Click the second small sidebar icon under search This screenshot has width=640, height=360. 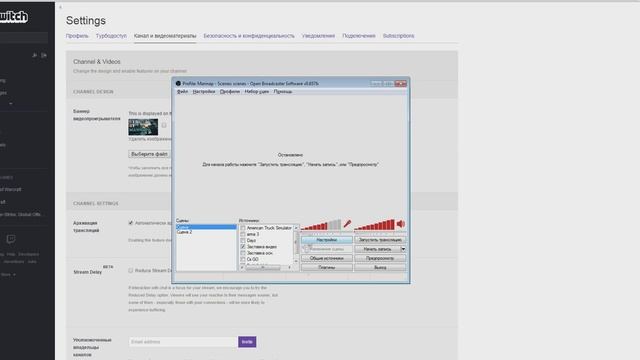pos(44,55)
